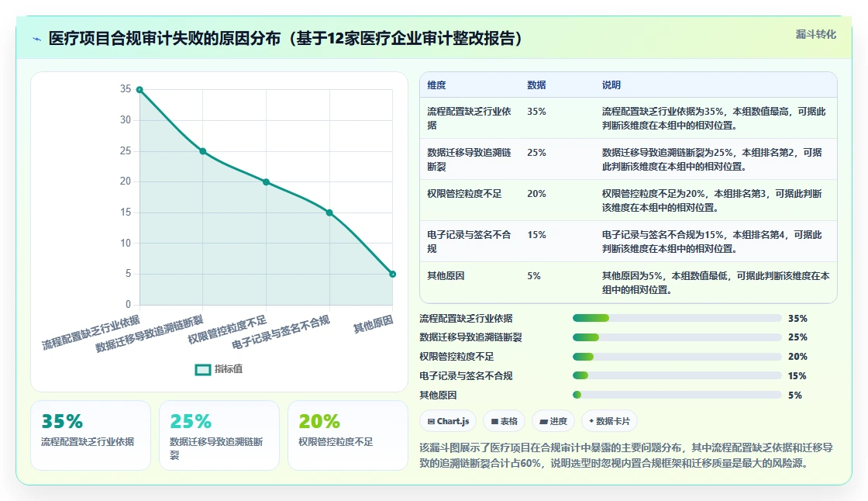Select table cell 流程配置缺乏行业依据
Screen dimensions: 868x501
[470, 118]
